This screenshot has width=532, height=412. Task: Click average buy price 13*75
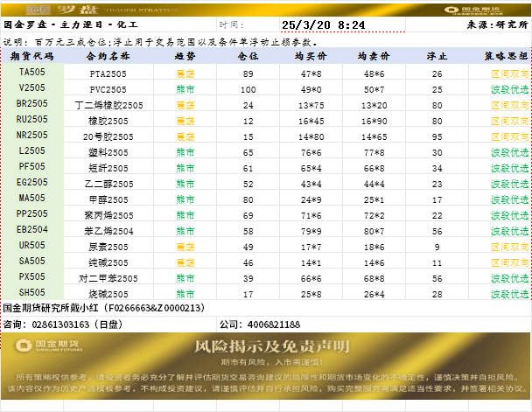(311, 105)
